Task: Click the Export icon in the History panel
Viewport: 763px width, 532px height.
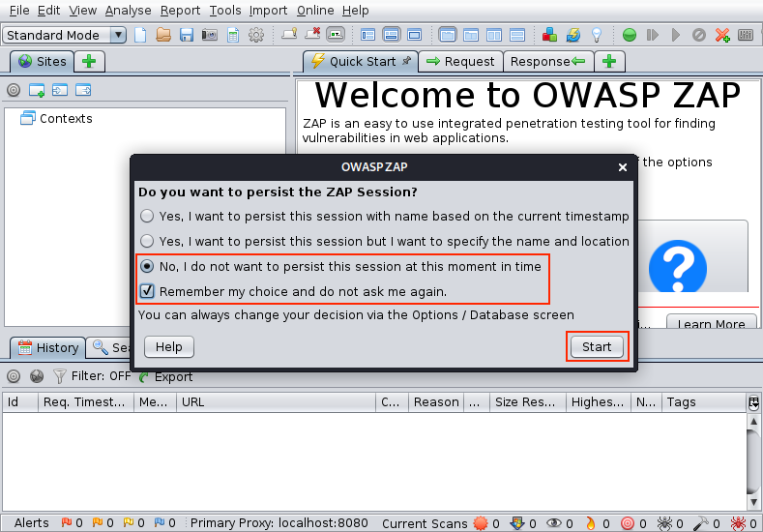Action: (x=165, y=376)
